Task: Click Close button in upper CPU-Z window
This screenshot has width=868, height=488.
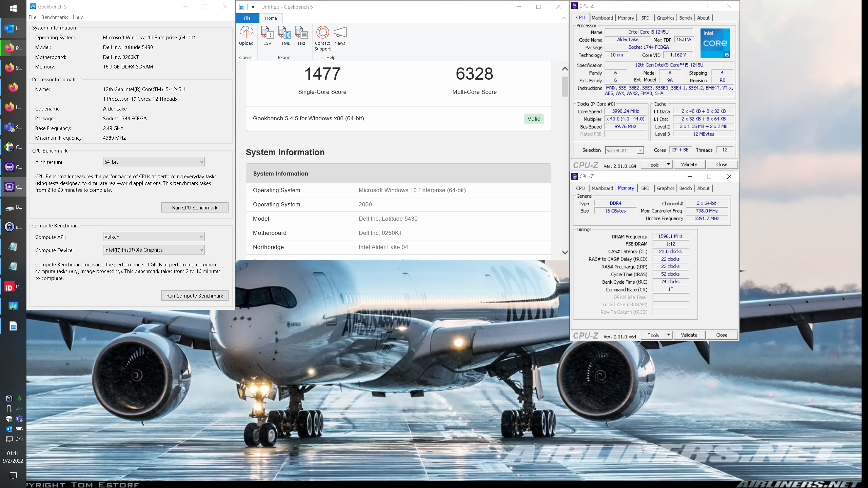Action: click(x=722, y=165)
